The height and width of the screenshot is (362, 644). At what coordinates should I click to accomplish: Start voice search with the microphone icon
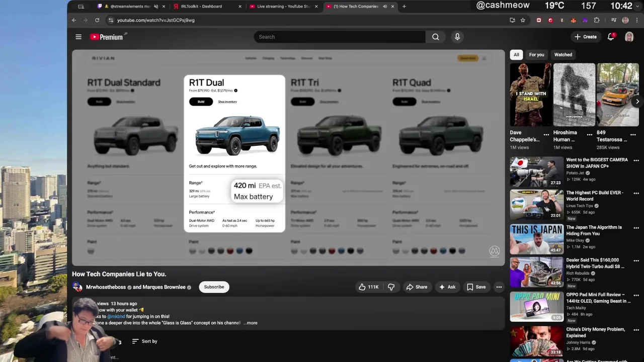coord(457,37)
